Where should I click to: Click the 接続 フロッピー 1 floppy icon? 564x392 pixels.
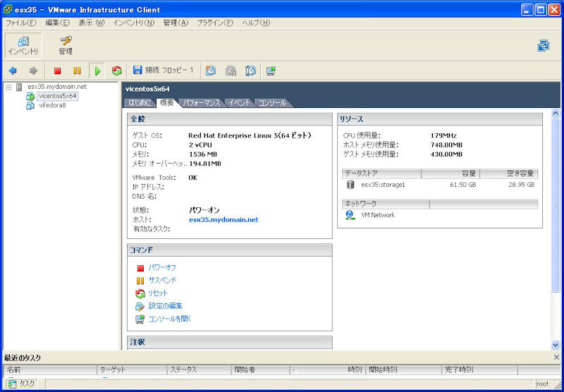click(x=137, y=70)
